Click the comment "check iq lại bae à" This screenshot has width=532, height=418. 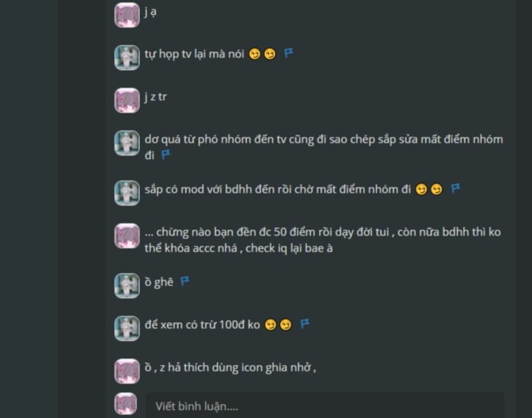289,248
